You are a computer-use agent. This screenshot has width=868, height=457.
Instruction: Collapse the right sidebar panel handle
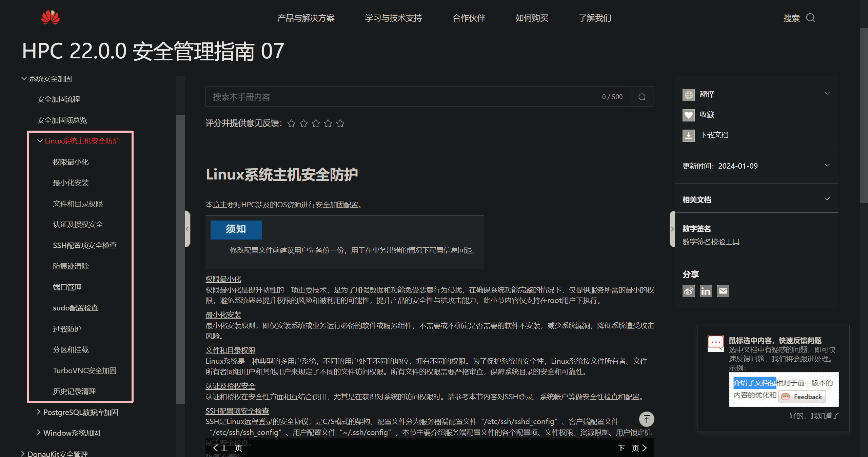click(672, 229)
